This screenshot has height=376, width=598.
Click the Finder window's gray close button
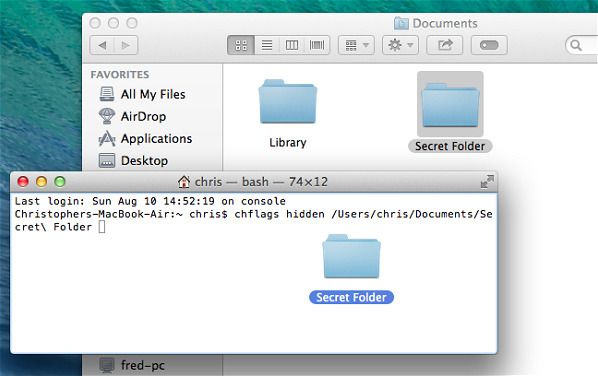95,23
